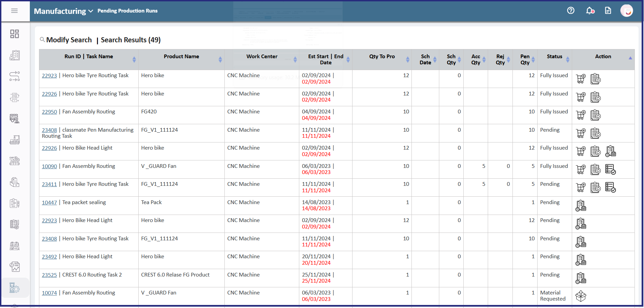Click the Pending Production Runs breadcrumb
The height and width of the screenshot is (308, 644).
tap(127, 11)
